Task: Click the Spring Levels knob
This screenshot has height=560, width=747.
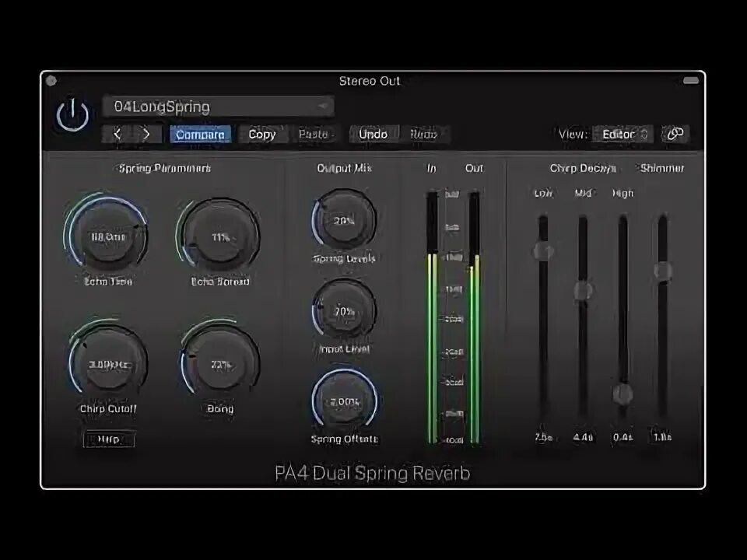Action: point(345,220)
